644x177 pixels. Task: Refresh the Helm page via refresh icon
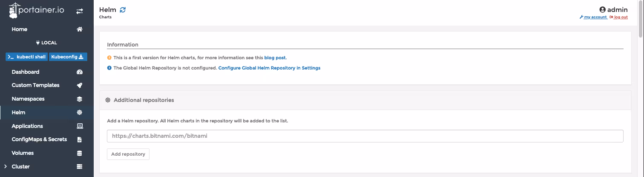[x=123, y=10]
